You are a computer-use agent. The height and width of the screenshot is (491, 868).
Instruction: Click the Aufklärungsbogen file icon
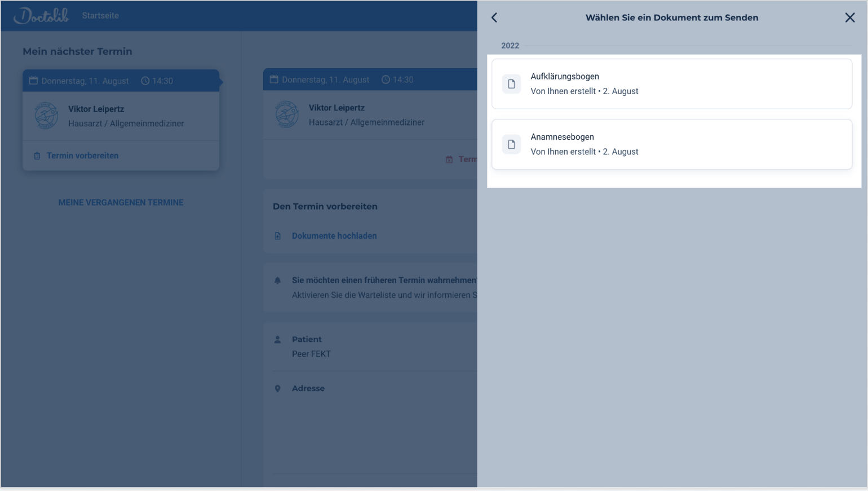pyautogui.click(x=511, y=84)
